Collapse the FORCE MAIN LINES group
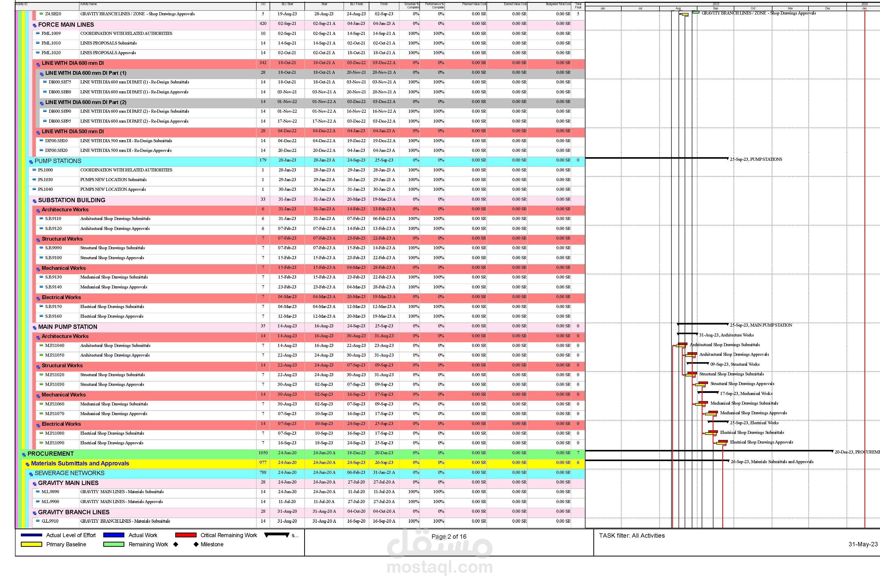Viewport: 880px width, 588px height. [x=35, y=25]
